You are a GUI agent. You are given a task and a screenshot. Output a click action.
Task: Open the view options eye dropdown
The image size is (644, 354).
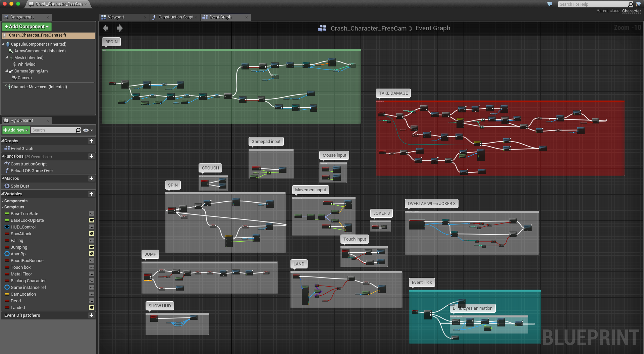pyautogui.click(x=88, y=130)
